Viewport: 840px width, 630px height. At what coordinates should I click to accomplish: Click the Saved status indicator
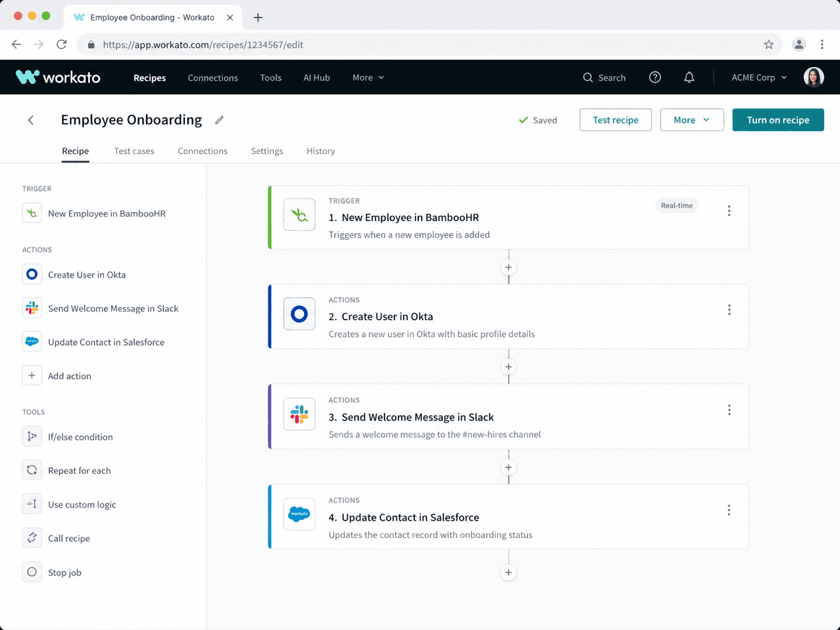tap(538, 120)
